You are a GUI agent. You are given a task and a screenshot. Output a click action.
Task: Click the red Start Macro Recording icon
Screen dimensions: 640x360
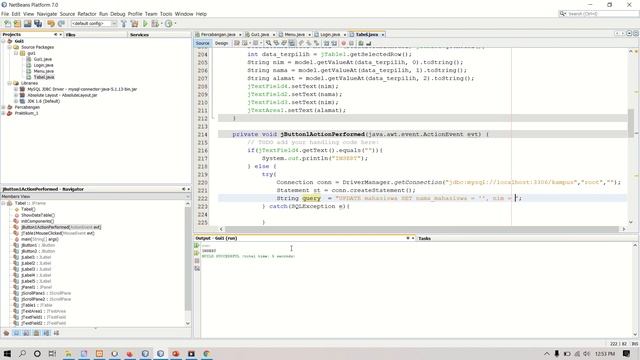pos(343,43)
